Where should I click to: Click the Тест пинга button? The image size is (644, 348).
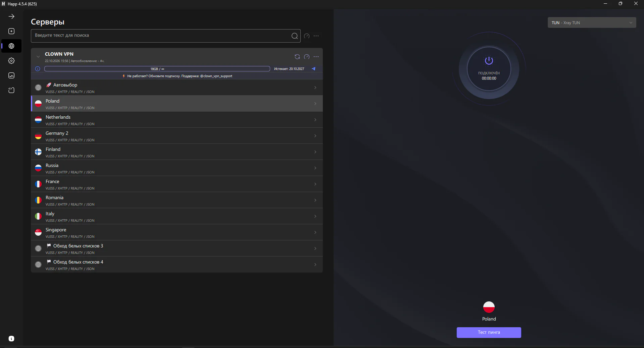tap(489, 332)
